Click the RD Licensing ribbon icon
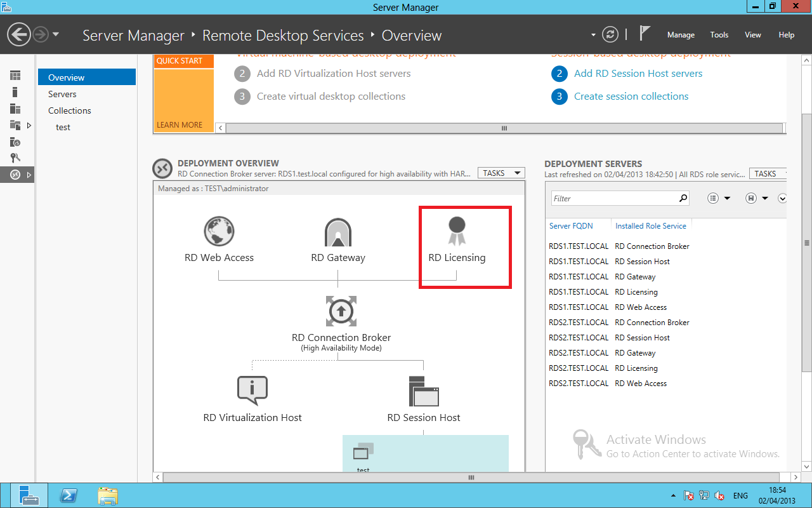The image size is (812, 508). point(457,231)
